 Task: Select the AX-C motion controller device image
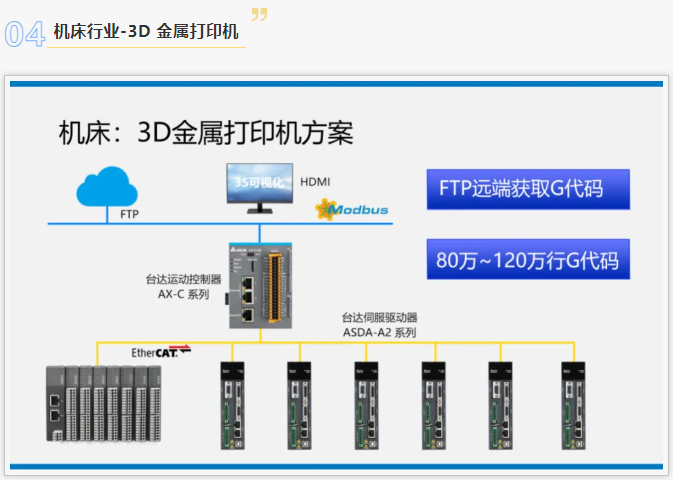point(260,286)
